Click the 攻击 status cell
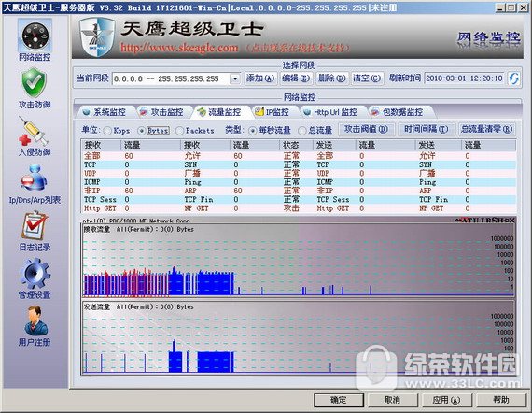 coord(291,208)
